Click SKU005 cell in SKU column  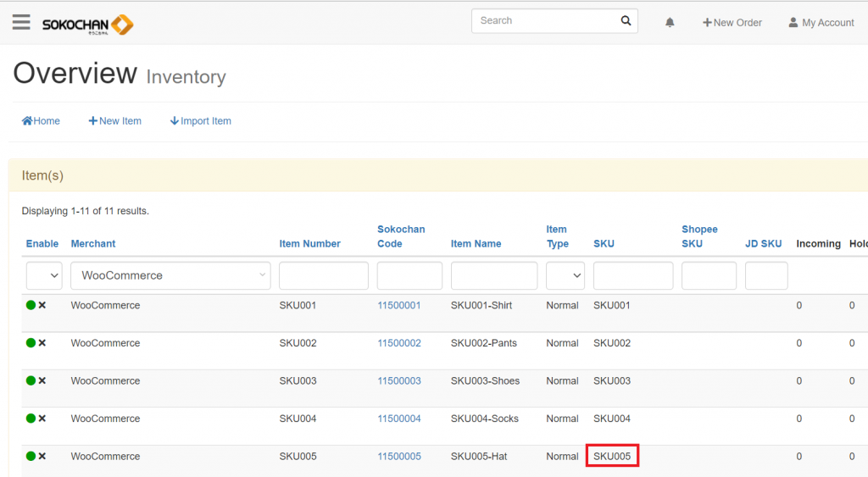pos(612,456)
